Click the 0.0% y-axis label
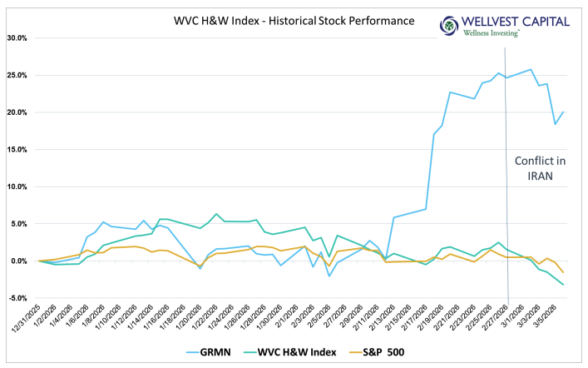The width and height of the screenshot is (588, 368). point(20,261)
